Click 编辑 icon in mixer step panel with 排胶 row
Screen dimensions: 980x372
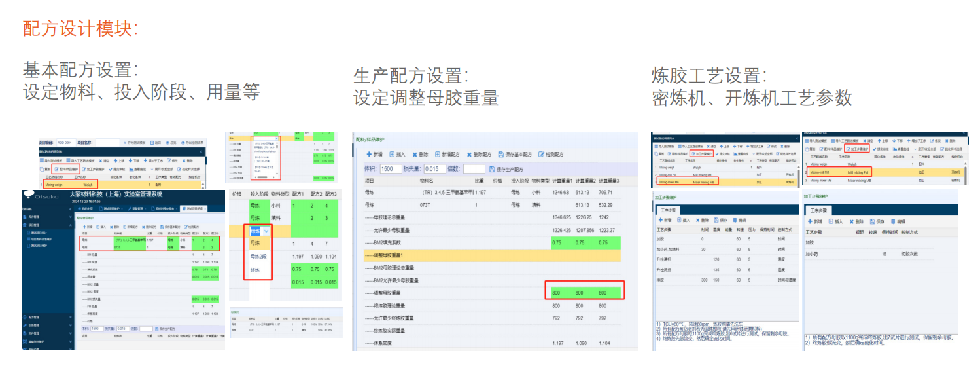[735, 220]
